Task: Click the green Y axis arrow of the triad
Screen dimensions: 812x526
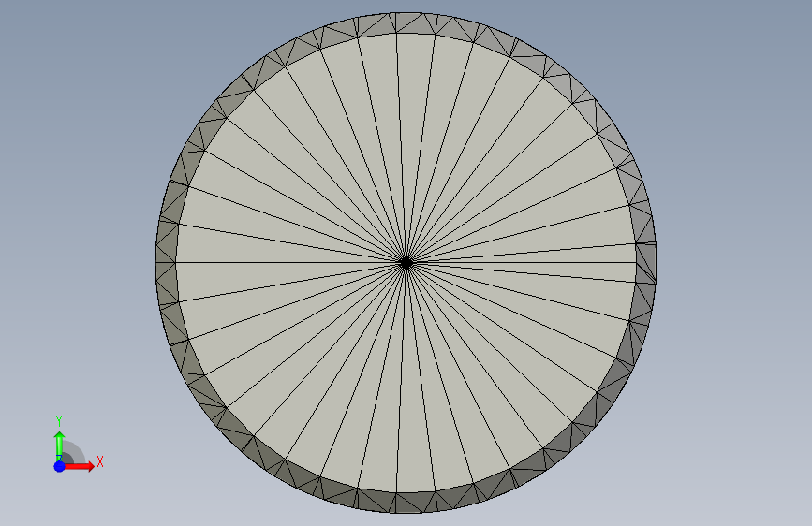Action: pos(60,445)
